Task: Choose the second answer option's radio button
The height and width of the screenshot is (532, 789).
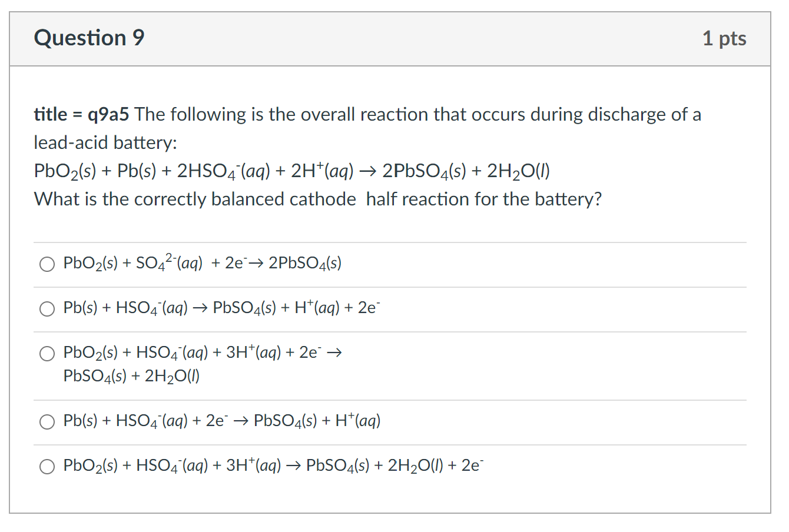Action: [x=47, y=308]
